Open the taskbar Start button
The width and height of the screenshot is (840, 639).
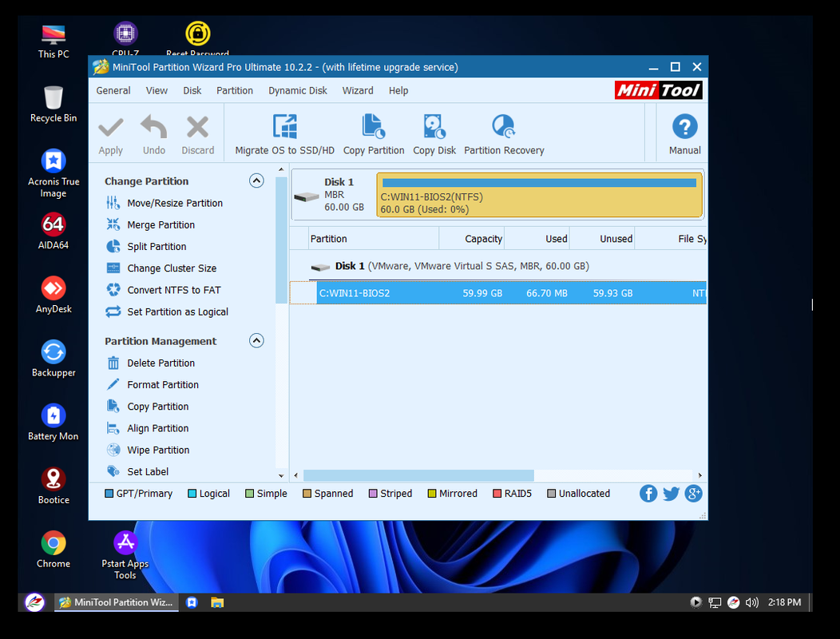[x=35, y=602]
